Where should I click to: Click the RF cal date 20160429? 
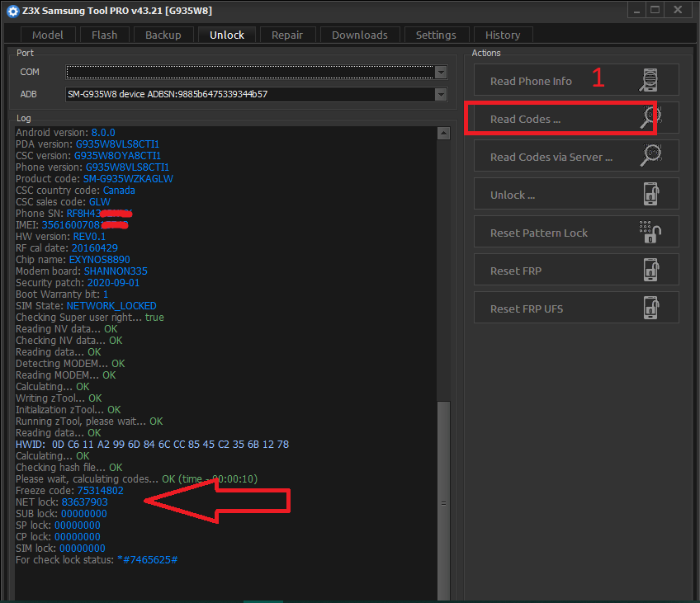[x=95, y=248]
